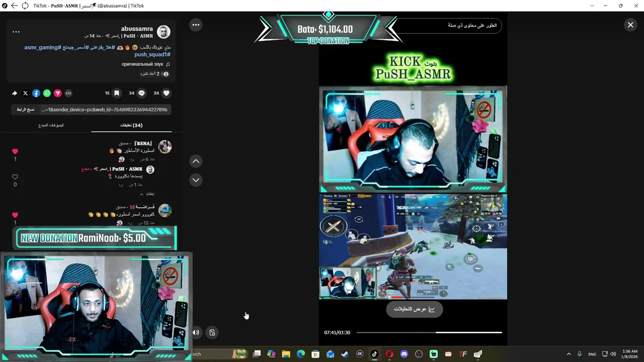Open the clock and date panel
644x362 pixels.
click(x=630, y=354)
